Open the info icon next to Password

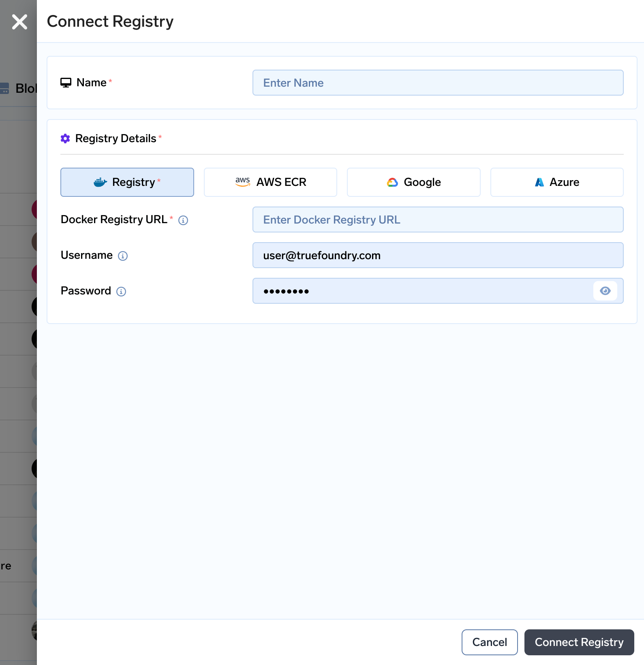pyautogui.click(x=121, y=292)
